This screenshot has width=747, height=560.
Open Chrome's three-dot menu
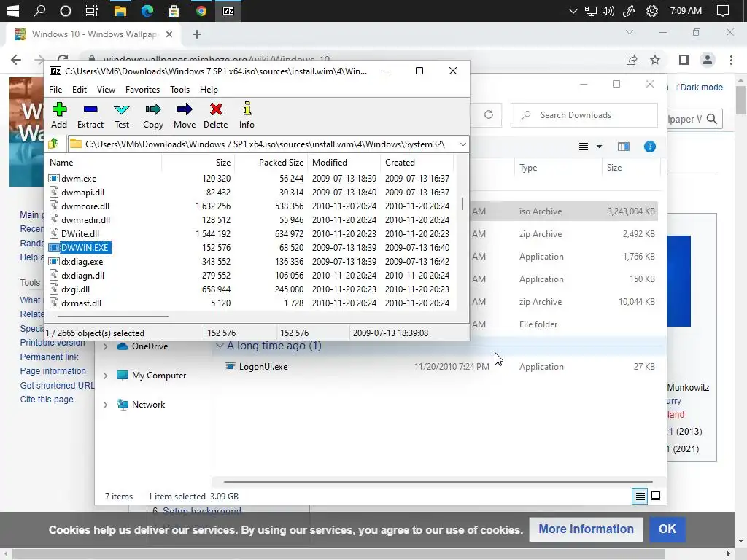pyautogui.click(x=731, y=60)
